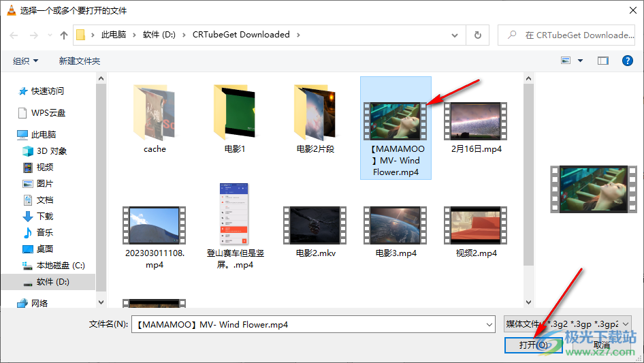Select 202303011108.mp4 video file
644x363 pixels.
155,237
